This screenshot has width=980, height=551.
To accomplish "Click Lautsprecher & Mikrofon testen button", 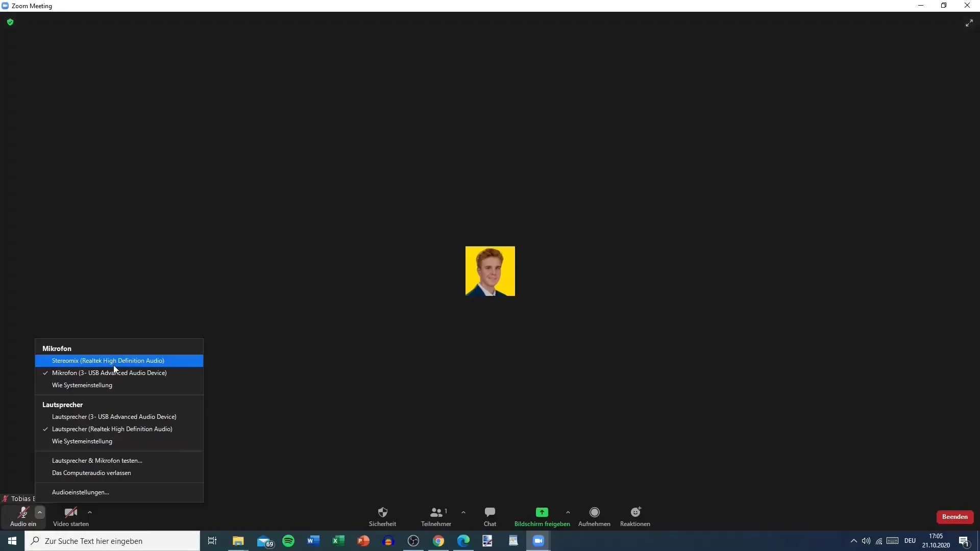I will pyautogui.click(x=97, y=460).
